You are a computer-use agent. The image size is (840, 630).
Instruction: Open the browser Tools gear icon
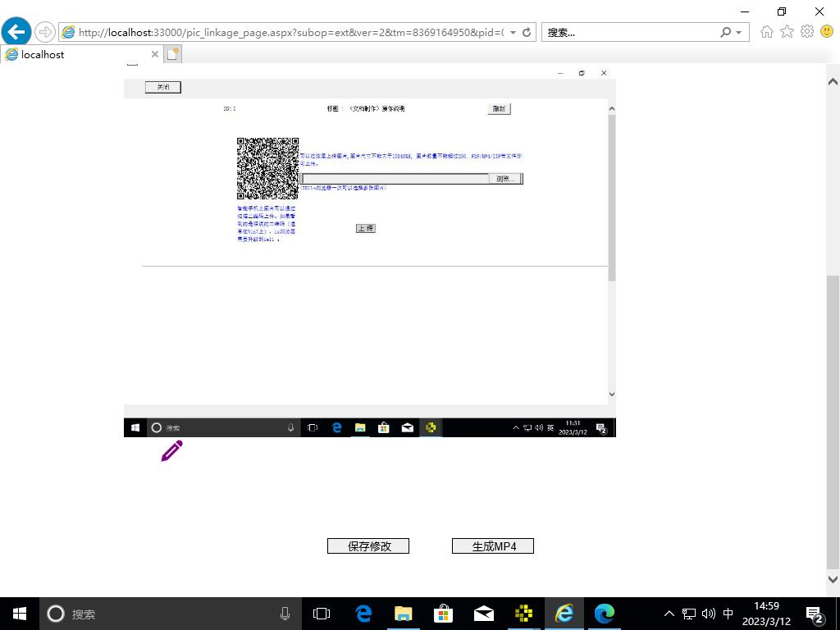pyautogui.click(x=806, y=32)
